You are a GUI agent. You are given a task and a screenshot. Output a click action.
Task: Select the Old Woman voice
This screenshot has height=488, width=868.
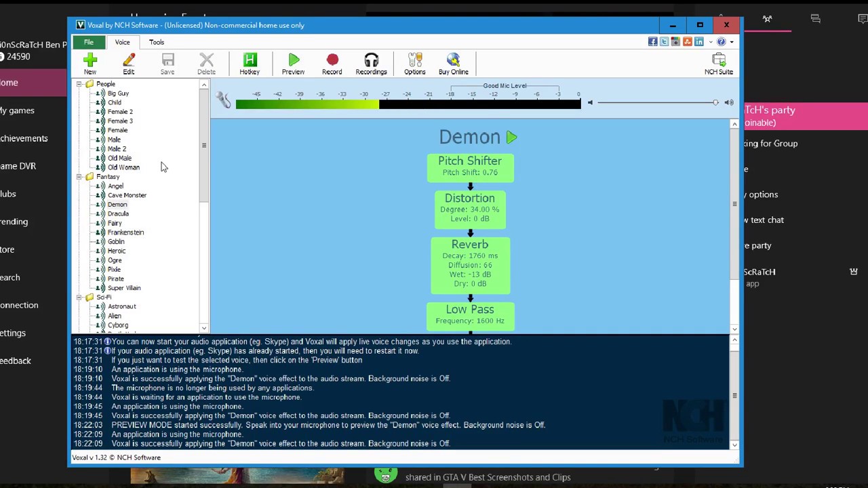[x=123, y=167]
